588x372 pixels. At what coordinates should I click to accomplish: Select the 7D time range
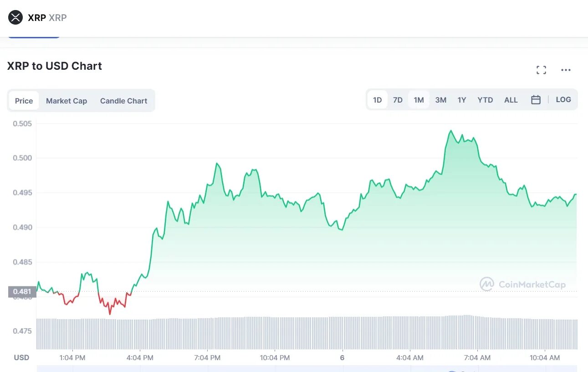(398, 100)
